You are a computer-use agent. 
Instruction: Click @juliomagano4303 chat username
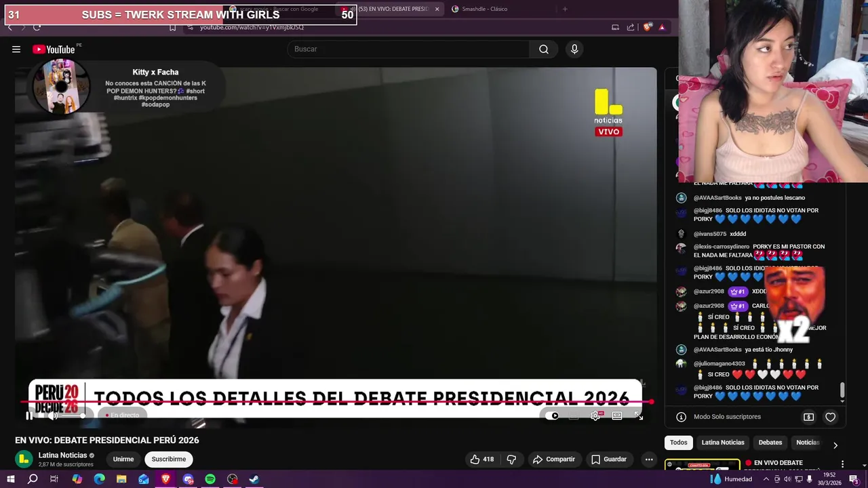point(719,364)
